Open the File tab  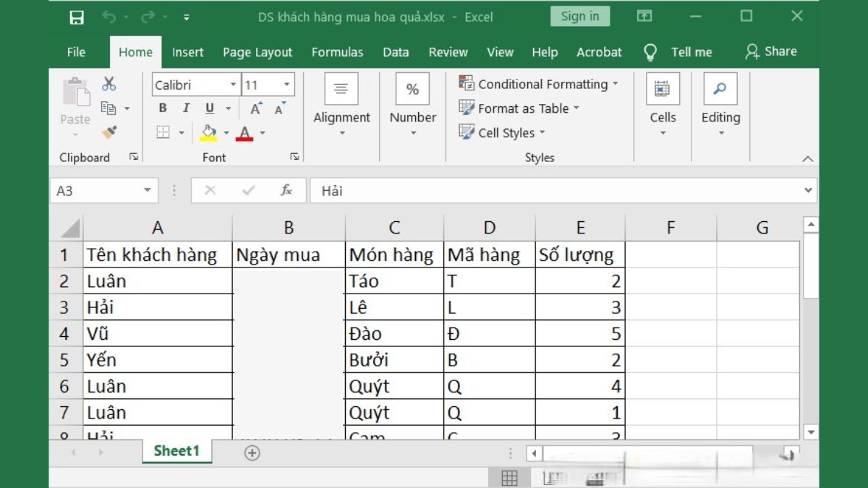(x=76, y=52)
